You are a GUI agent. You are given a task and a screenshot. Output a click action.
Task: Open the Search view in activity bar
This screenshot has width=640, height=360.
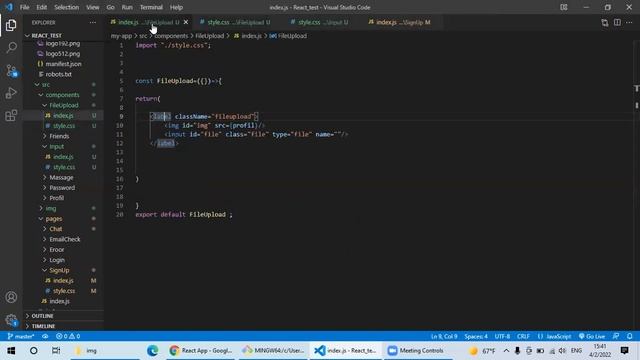[x=11, y=48]
